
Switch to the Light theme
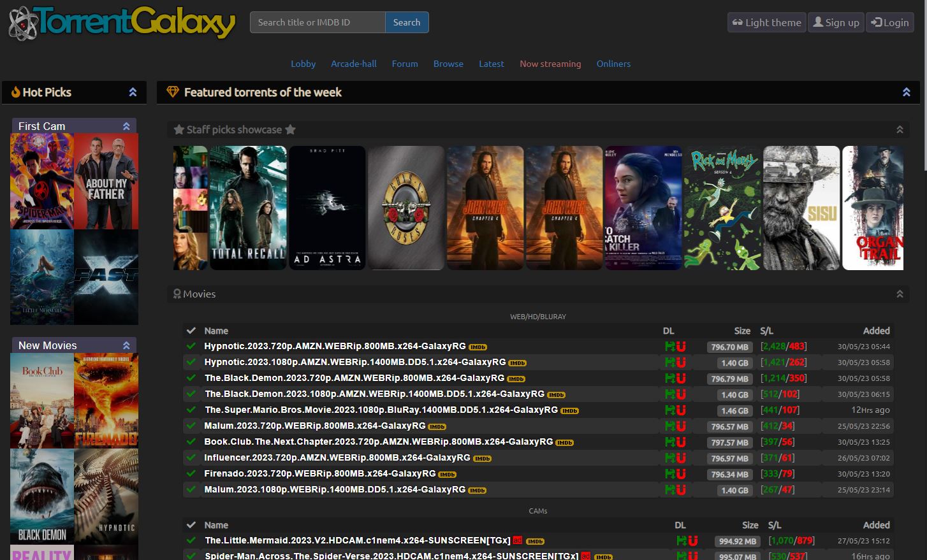(766, 22)
